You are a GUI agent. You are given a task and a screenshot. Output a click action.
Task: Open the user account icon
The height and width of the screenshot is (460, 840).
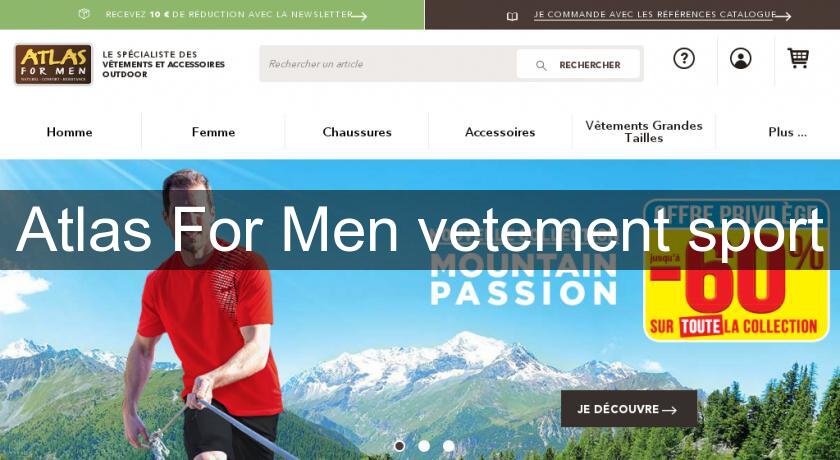click(x=740, y=58)
